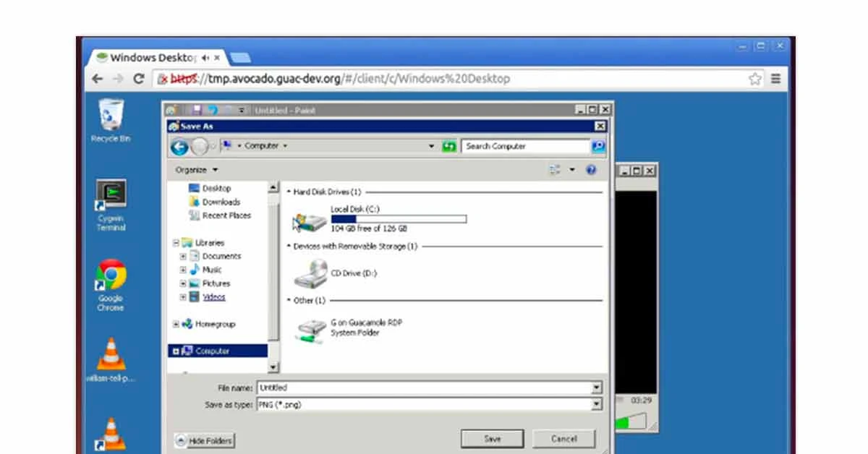The width and height of the screenshot is (868, 454).
Task: Open the Help icon in the dialog toolbar
Action: tap(591, 169)
